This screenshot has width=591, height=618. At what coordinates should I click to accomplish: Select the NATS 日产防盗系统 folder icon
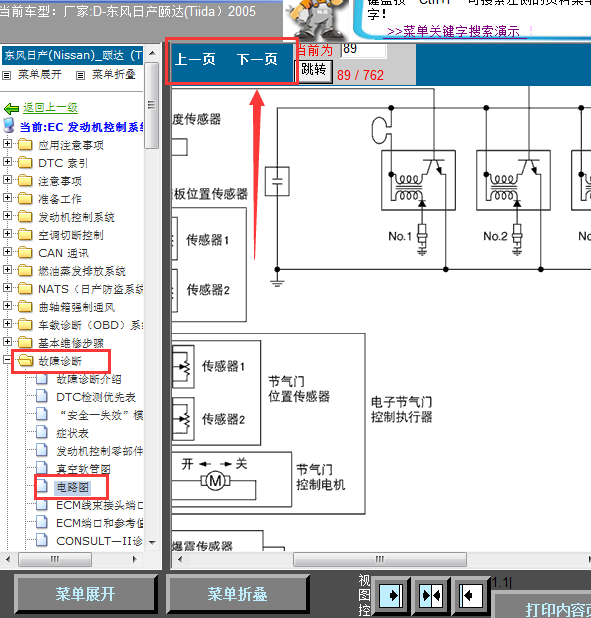click(25, 289)
